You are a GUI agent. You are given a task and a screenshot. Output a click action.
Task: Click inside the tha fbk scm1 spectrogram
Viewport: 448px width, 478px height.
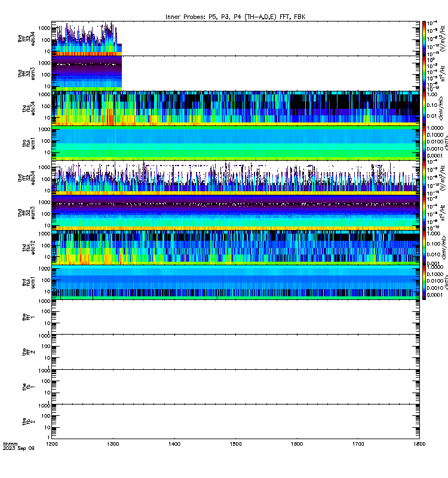click(x=235, y=143)
